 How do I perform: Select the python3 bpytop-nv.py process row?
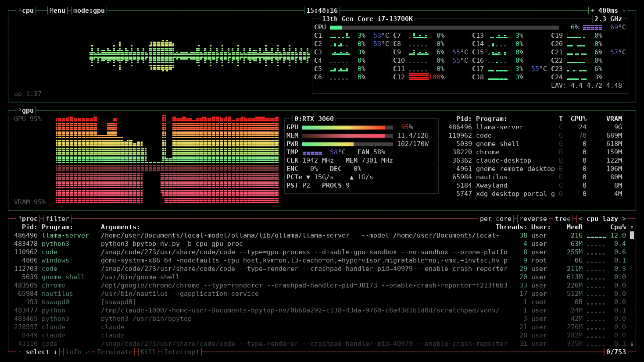click(320, 244)
